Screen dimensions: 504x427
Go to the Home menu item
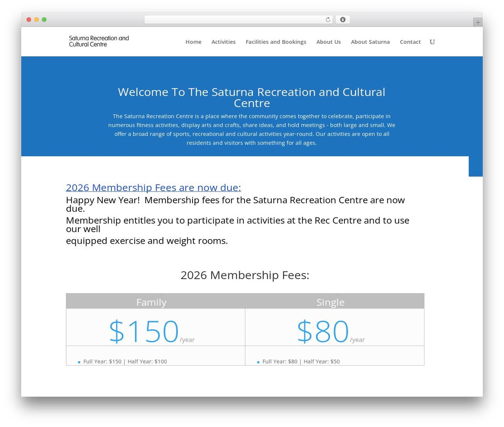pos(193,42)
